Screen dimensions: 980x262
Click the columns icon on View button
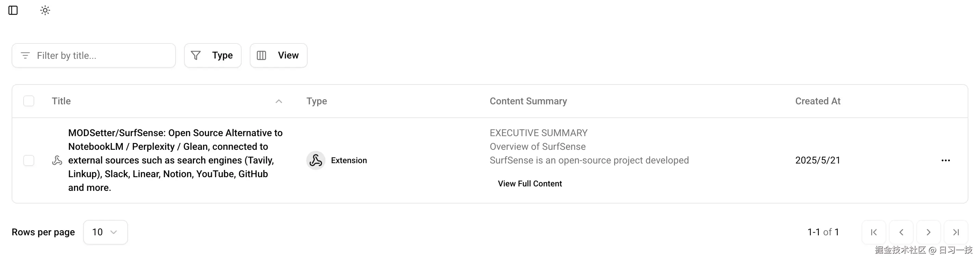coord(261,55)
